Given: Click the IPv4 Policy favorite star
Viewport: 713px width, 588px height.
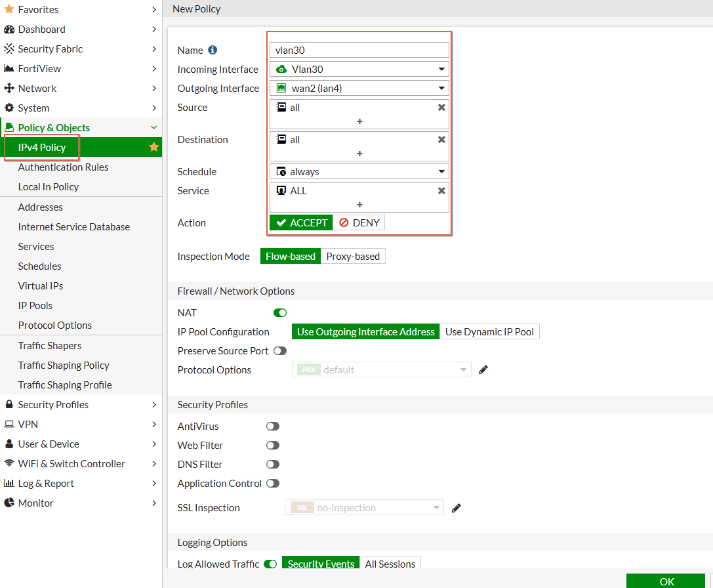Looking at the screenshot, I should [153, 147].
